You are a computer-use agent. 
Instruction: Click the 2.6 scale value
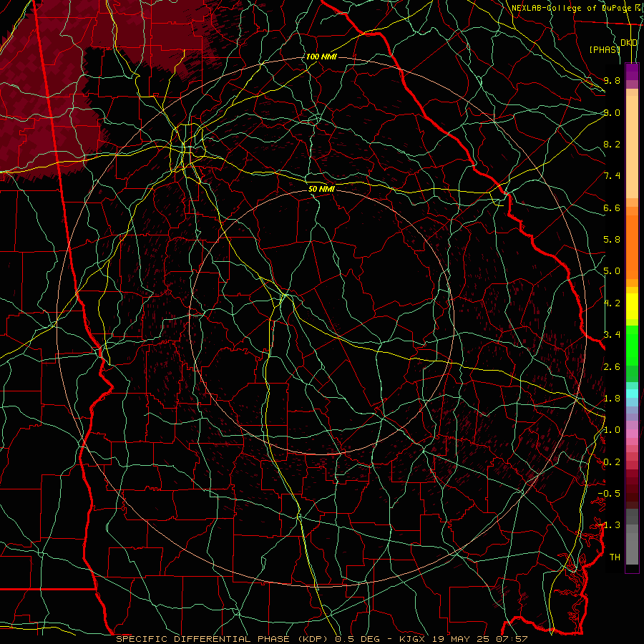[612, 367]
